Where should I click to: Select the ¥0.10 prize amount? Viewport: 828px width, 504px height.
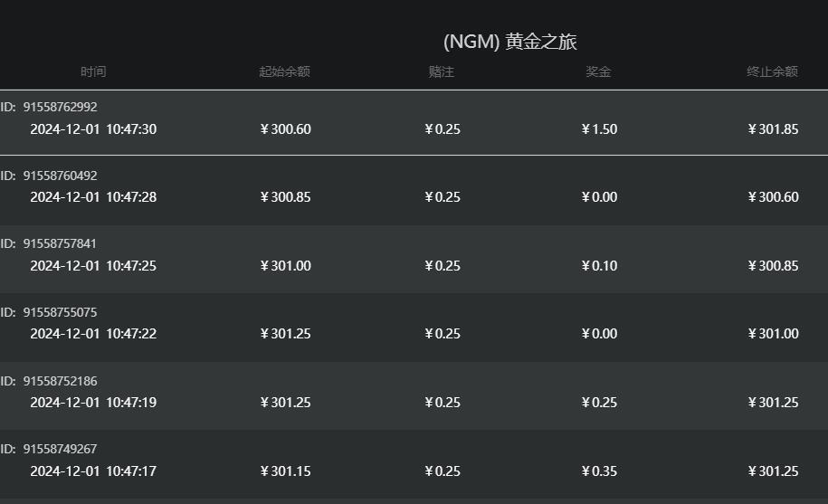(599, 266)
